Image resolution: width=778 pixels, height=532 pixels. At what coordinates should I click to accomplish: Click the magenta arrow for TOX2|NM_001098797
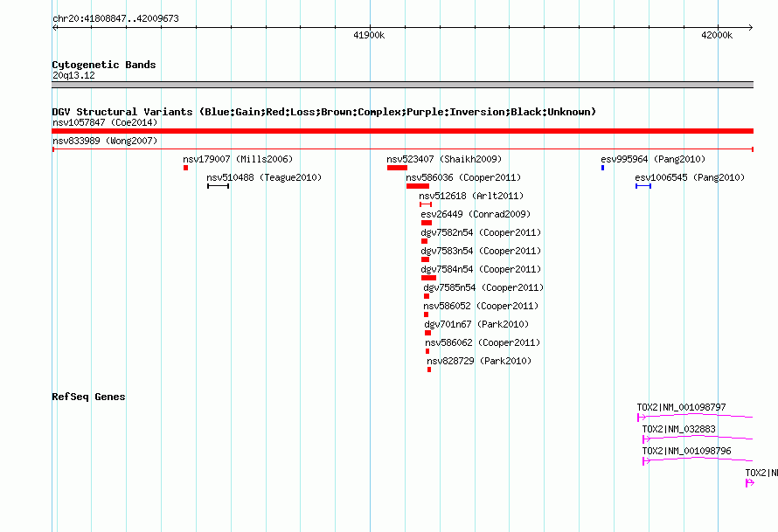[641, 418]
